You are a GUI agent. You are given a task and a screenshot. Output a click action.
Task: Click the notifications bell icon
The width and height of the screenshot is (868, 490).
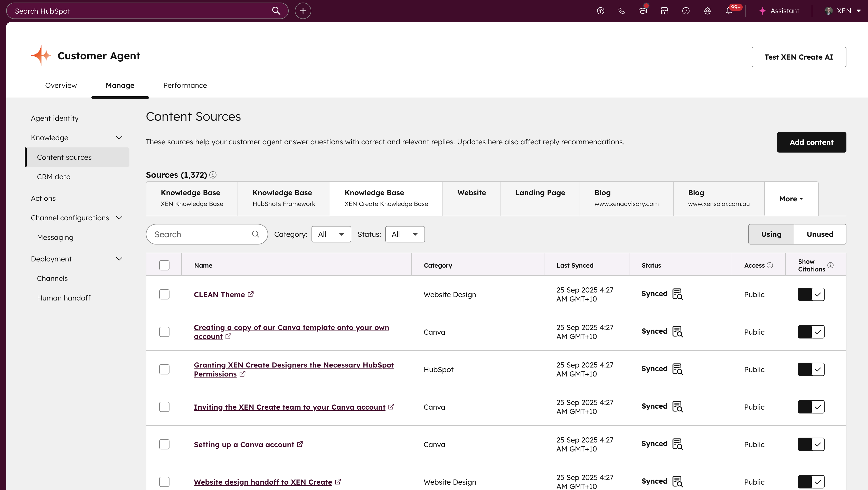pyautogui.click(x=729, y=11)
